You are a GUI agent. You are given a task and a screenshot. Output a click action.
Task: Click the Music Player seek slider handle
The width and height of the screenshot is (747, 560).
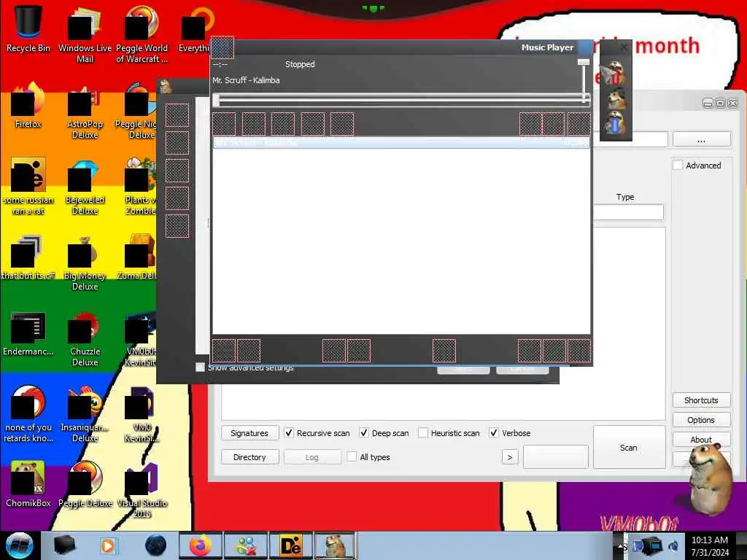[x=216, y=100]
